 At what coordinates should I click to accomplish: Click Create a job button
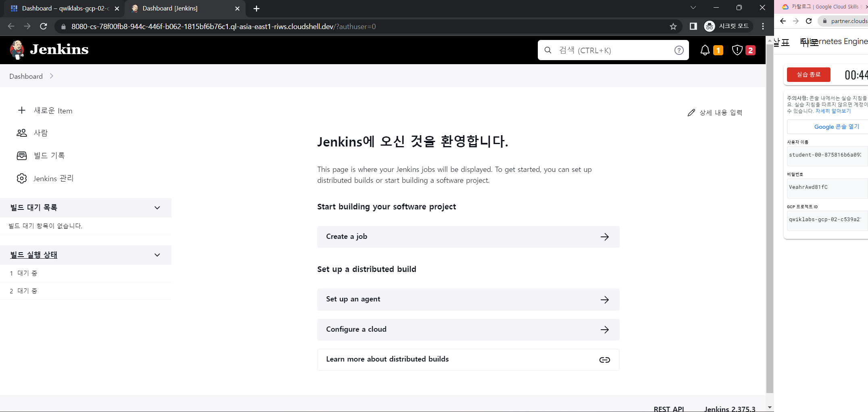click(x=468, y=237)
